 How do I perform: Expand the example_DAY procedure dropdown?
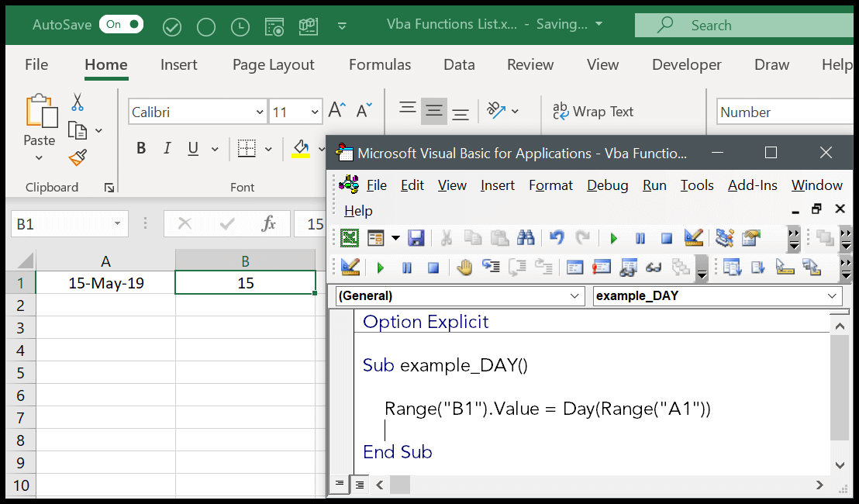tap(833, 295)
